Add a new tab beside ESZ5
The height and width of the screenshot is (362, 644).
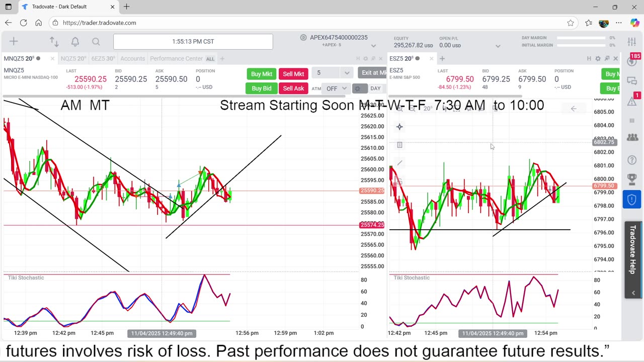pyautogui.click(x=442, y=59)
